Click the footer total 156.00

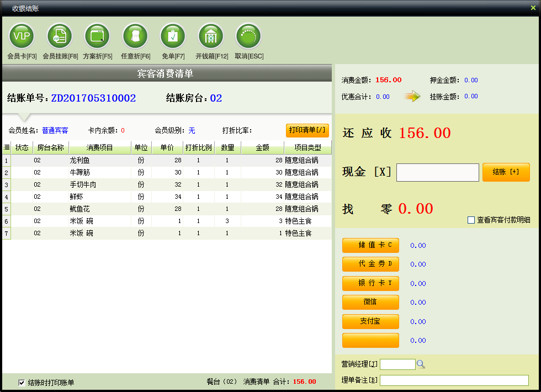click(x=304, y=382)
